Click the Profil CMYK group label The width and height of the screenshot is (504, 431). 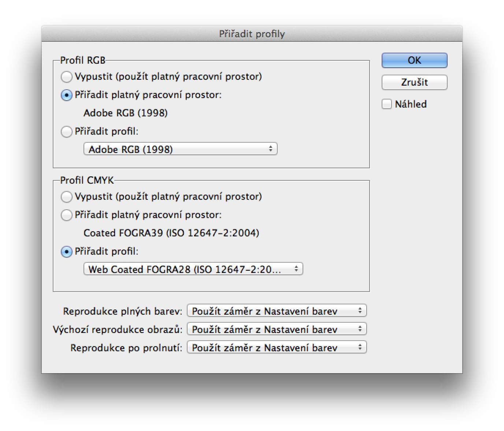(x=87, y=180)
